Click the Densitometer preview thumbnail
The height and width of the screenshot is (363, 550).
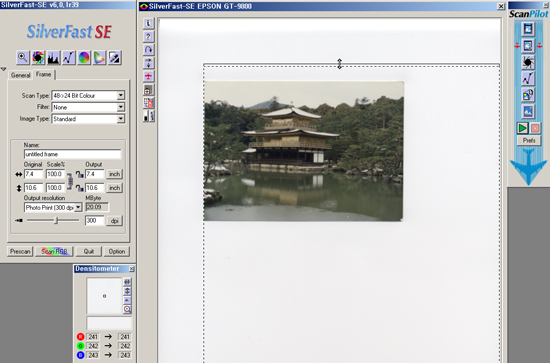coord(104,296)
